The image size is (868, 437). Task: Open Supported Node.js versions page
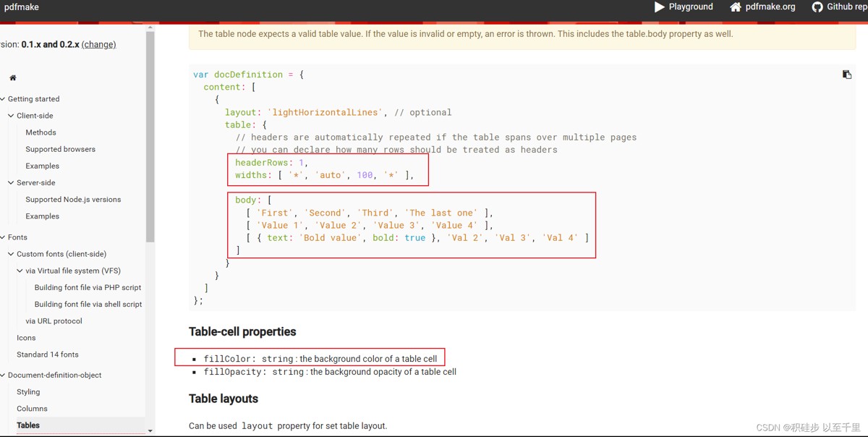[73, 200]
